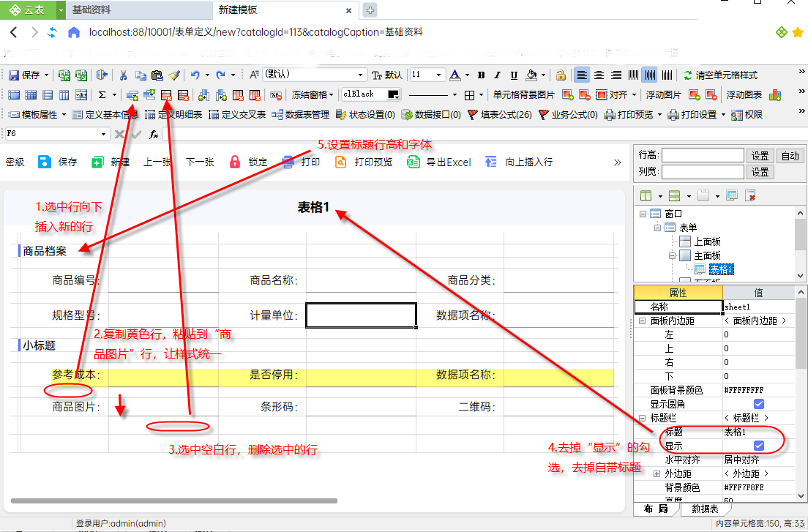Apply italic with the I icon
The width and height of the screenshot is (808, 532).
[x=497, y=75]
